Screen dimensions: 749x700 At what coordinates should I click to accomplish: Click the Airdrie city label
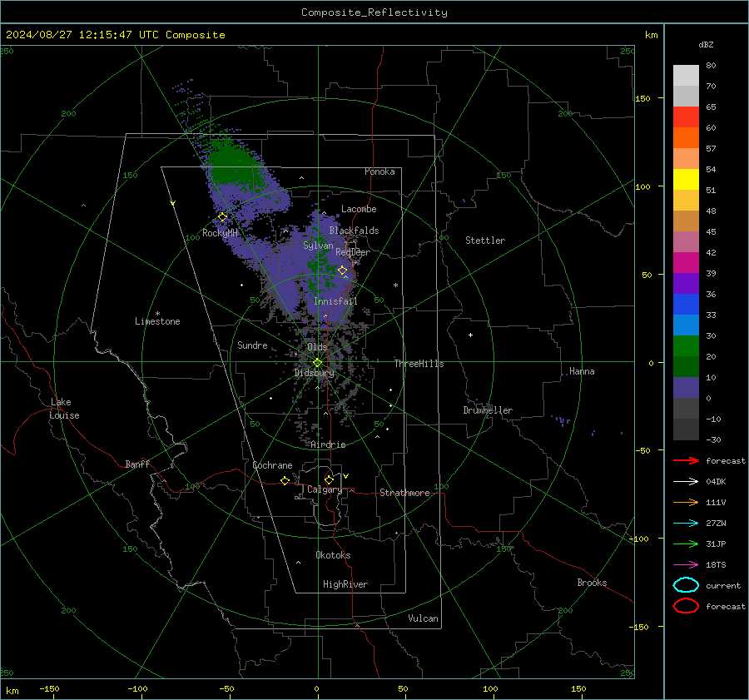(x=328, y=444)
